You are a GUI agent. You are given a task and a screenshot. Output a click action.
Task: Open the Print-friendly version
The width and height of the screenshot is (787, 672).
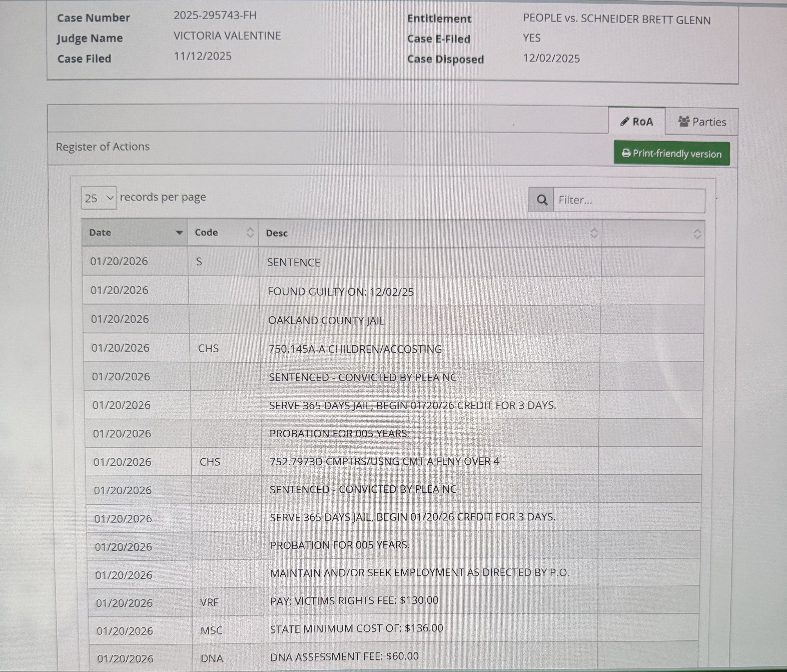click(671, 154)
